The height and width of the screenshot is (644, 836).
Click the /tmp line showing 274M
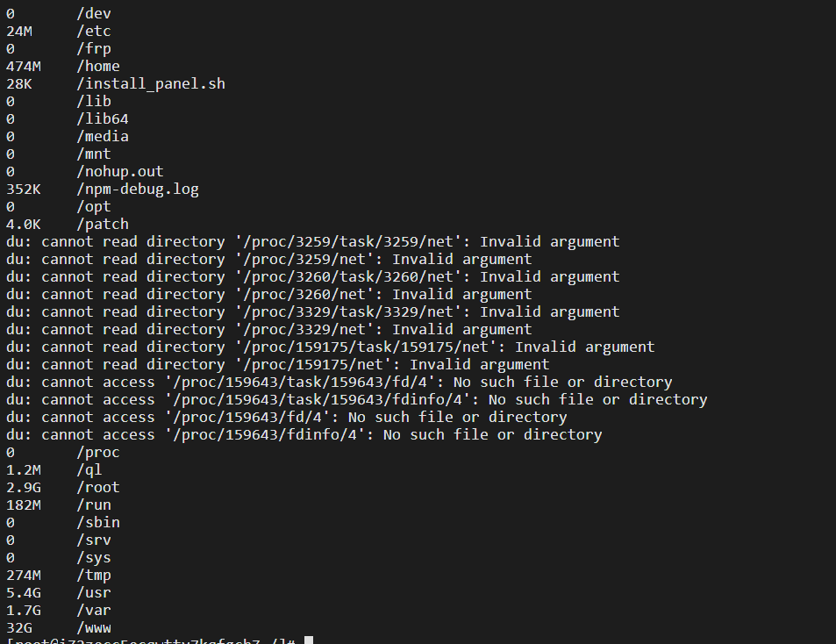pos(59,576)
